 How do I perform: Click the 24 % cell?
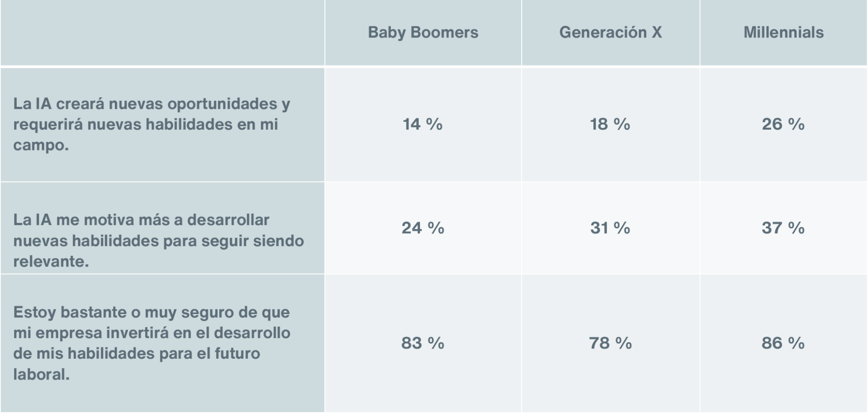423,228
